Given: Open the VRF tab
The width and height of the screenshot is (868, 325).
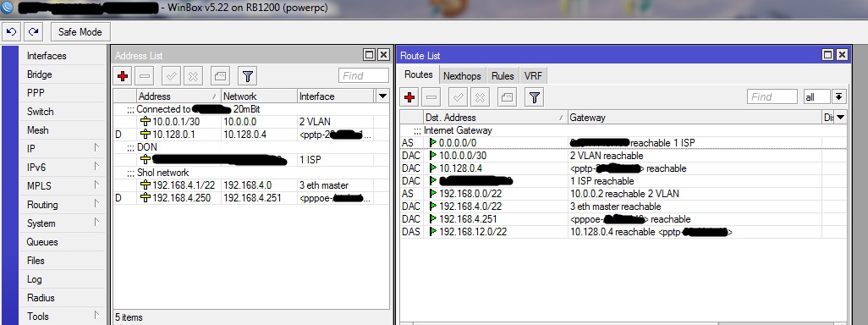Looking at the screenshot, I should (x=533, y=76).
